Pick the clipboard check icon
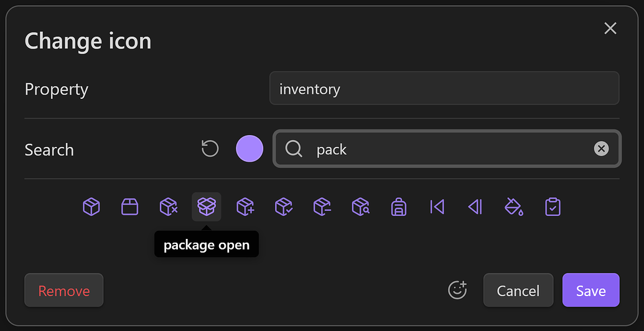 pyautogui.click(x=553, y=207)
